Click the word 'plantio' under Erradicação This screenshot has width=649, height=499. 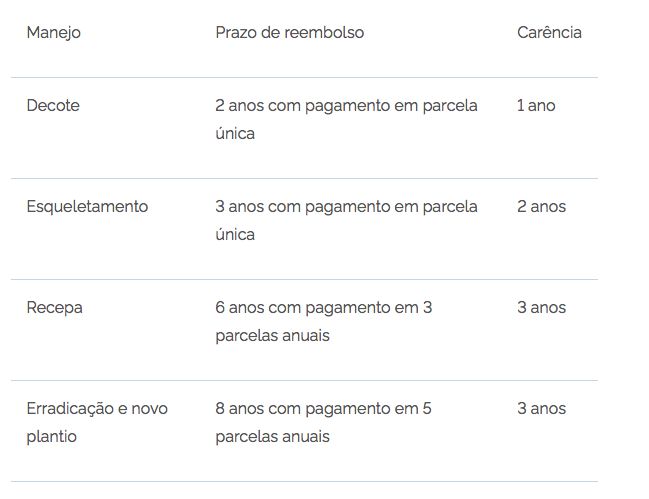pos(51,436)
